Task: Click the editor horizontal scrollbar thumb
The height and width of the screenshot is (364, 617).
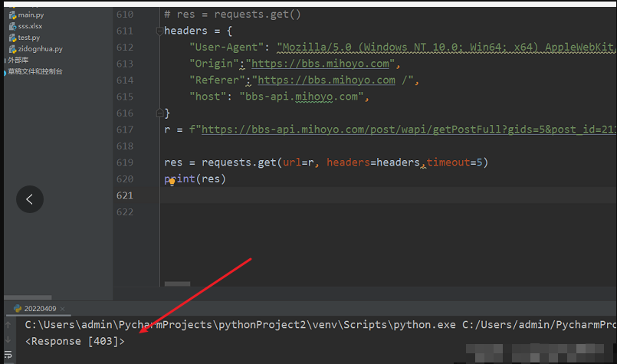Action: (x=177, y=284)
